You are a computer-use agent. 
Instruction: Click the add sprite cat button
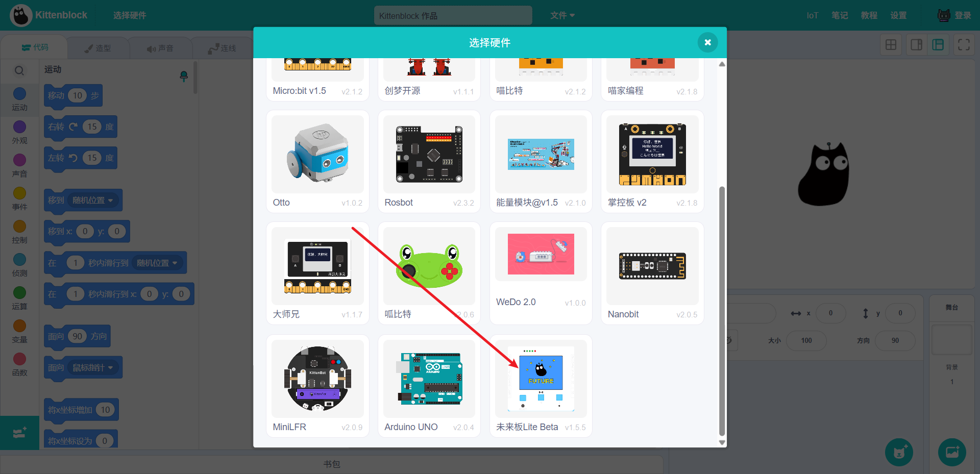(x=899, y=452)
